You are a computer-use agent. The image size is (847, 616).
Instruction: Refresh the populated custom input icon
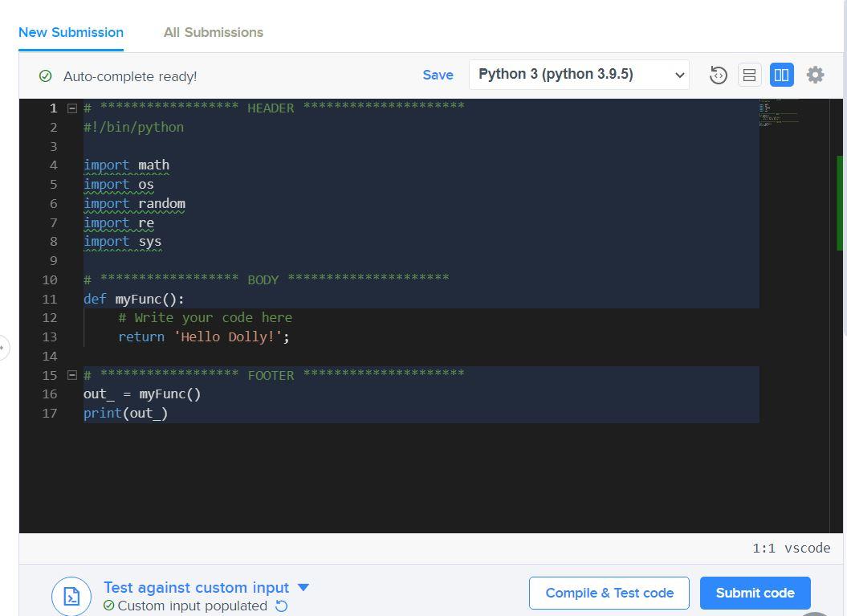point(282,606)
